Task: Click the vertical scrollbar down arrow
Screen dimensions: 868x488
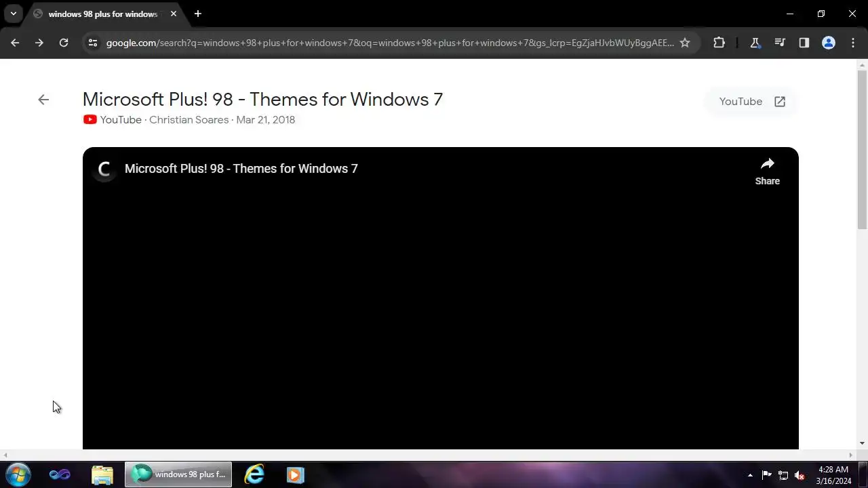Action: pyautogui.click(x=862, y=443)
